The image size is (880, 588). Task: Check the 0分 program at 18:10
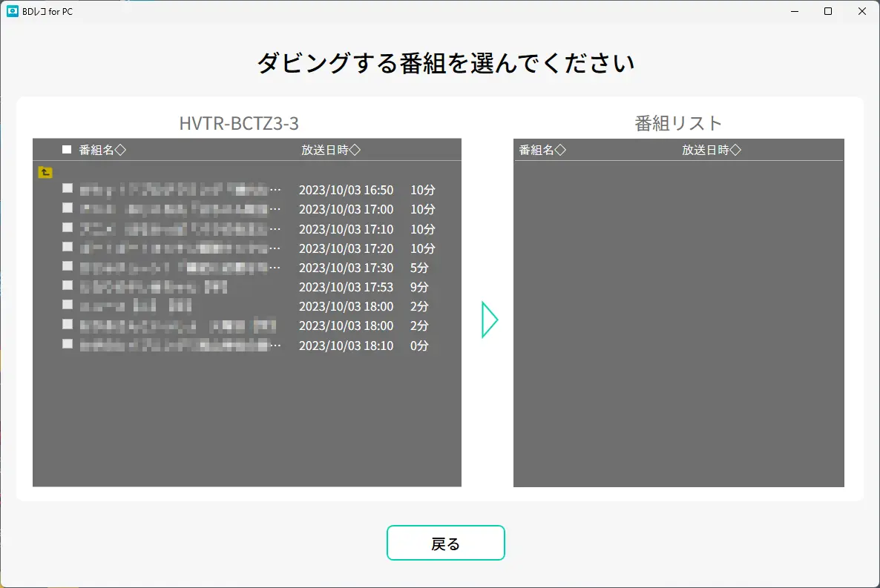coord(68,344)
